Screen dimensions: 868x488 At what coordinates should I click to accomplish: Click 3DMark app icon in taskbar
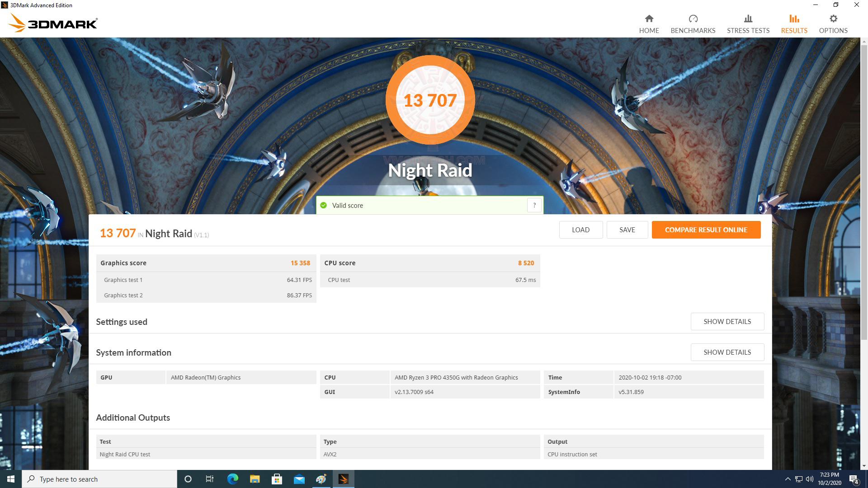(343, 479)
